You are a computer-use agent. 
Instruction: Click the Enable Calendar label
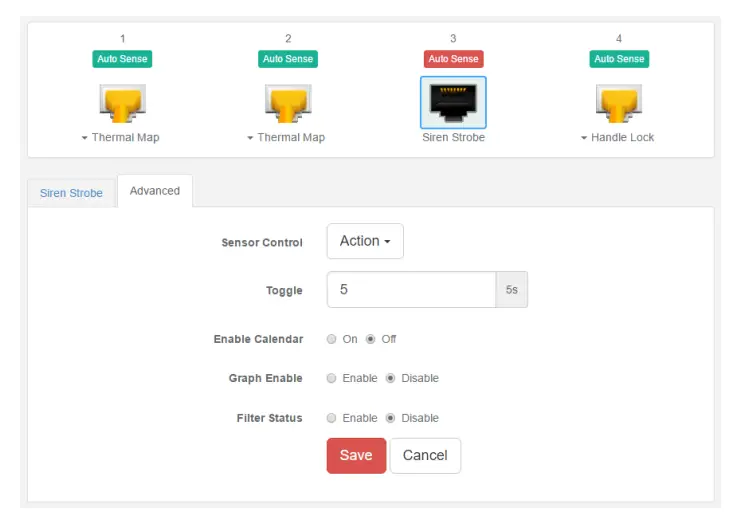258,339
